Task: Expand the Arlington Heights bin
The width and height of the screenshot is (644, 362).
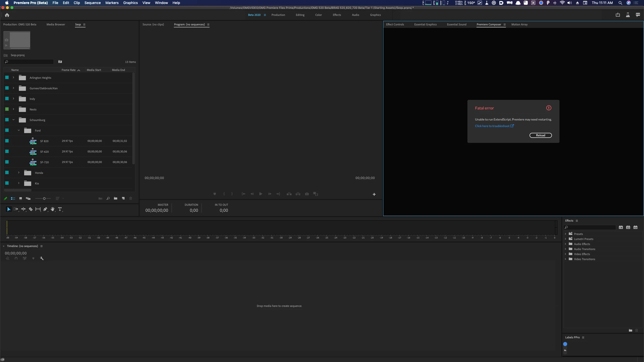Action: tap(13, 77)
